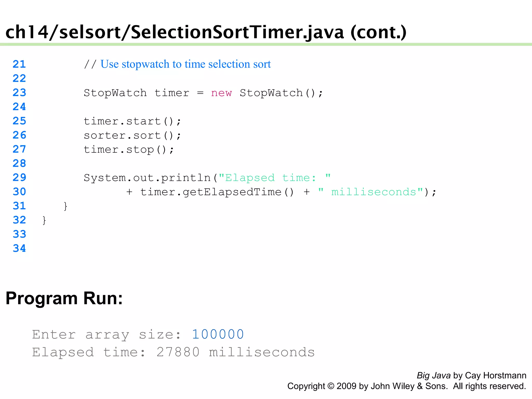
Task: Click the input value '100000'
Action: click(218, 334)
